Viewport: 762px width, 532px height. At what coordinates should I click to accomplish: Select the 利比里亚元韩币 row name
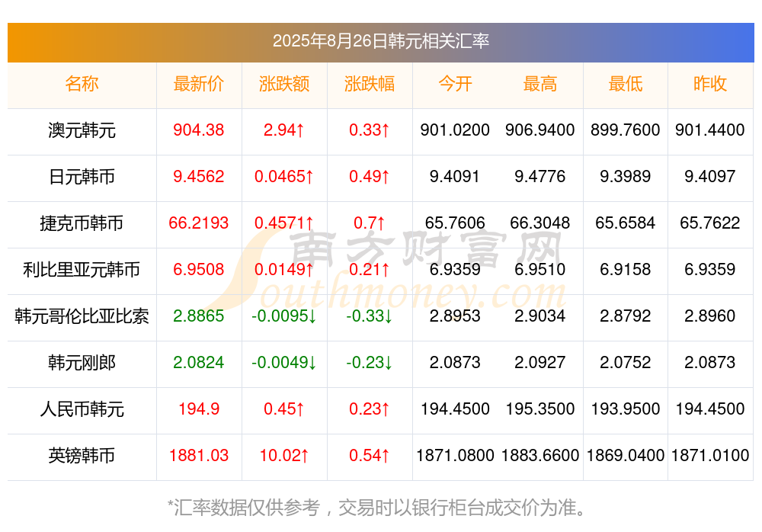(x=82, y=269)
